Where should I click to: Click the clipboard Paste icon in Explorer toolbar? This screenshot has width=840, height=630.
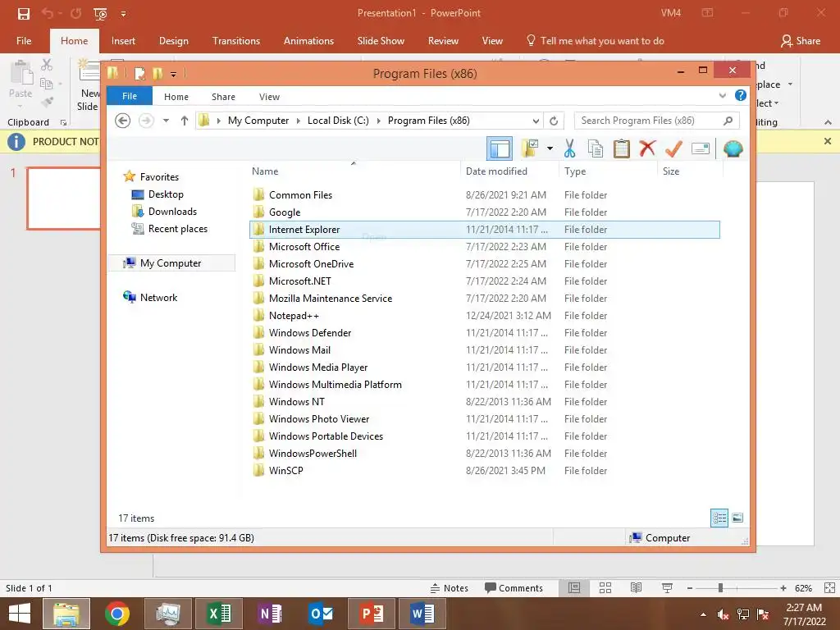pyautogui.click(x=622, y=148)
